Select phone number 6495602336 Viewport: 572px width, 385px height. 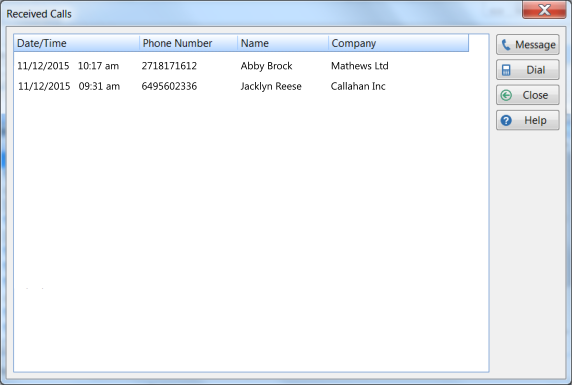tap(169, 86)
